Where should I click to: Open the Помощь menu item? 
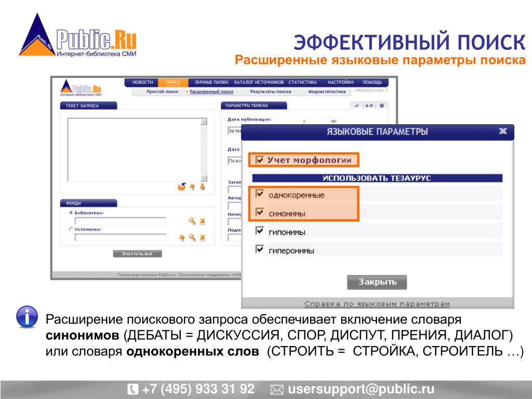(x=372, y=83)
